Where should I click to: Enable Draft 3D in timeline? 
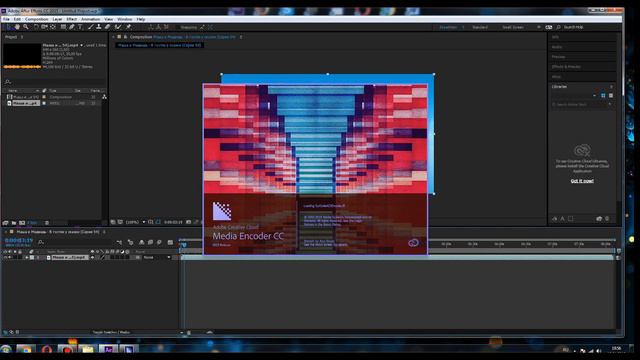pyautogui.click(x=131, y=242)
